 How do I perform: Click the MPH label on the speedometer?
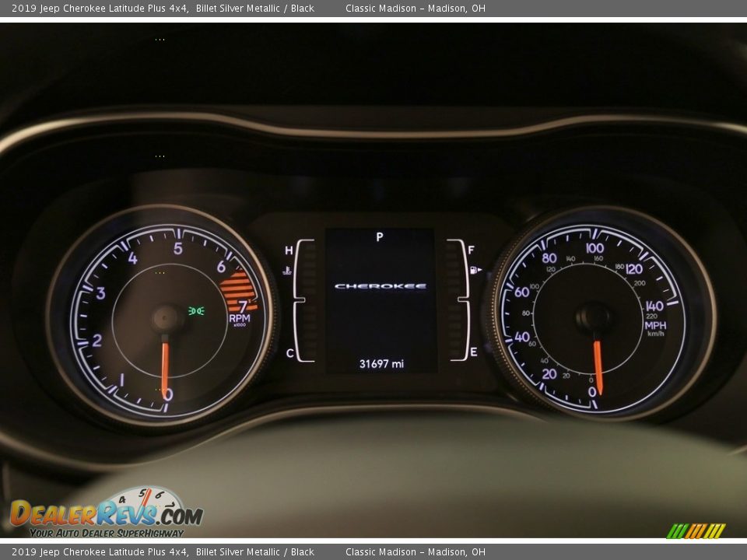click(655, 325)
